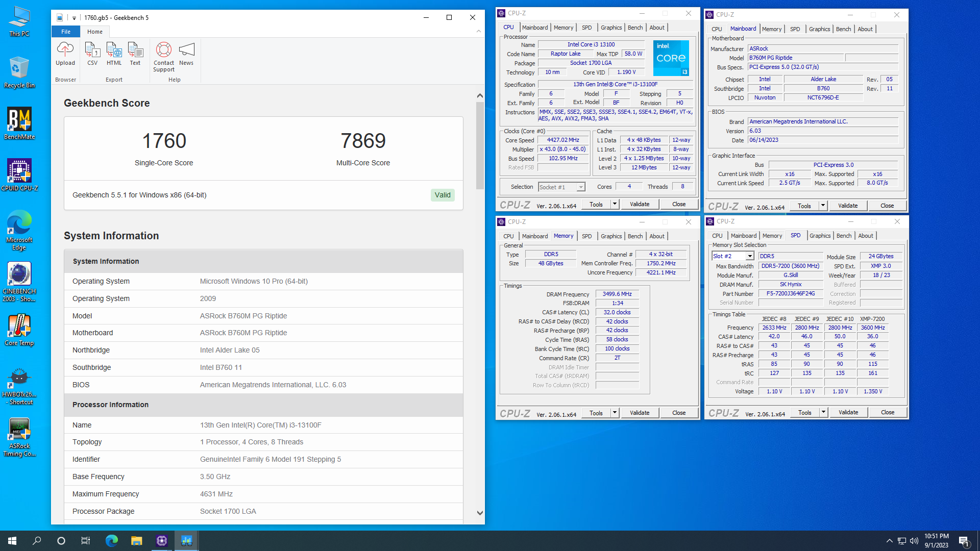
Task: Click the Model B760M PG Riptide field
Action: click(x=796, y=58)
